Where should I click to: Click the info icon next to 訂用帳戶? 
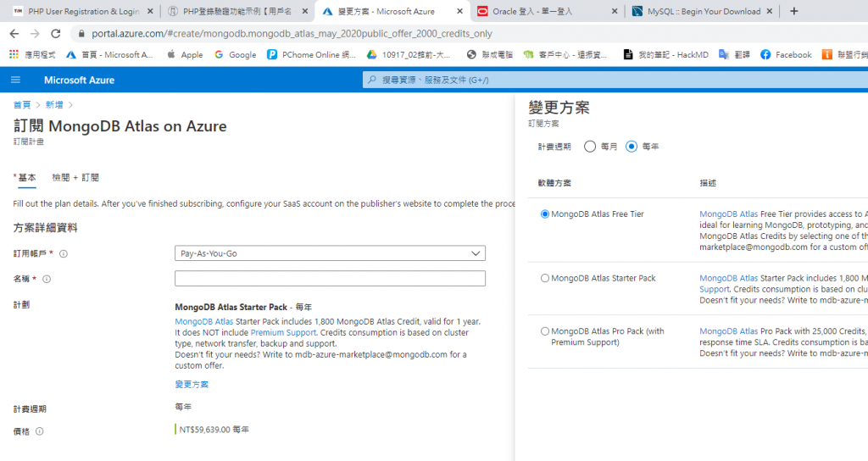[63, 254]
